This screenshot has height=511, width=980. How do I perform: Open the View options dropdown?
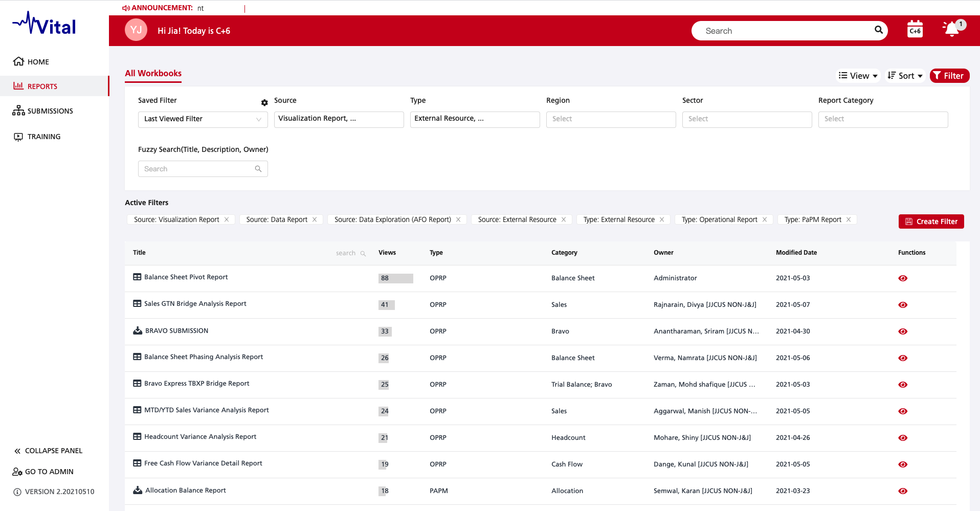[858, 76]
